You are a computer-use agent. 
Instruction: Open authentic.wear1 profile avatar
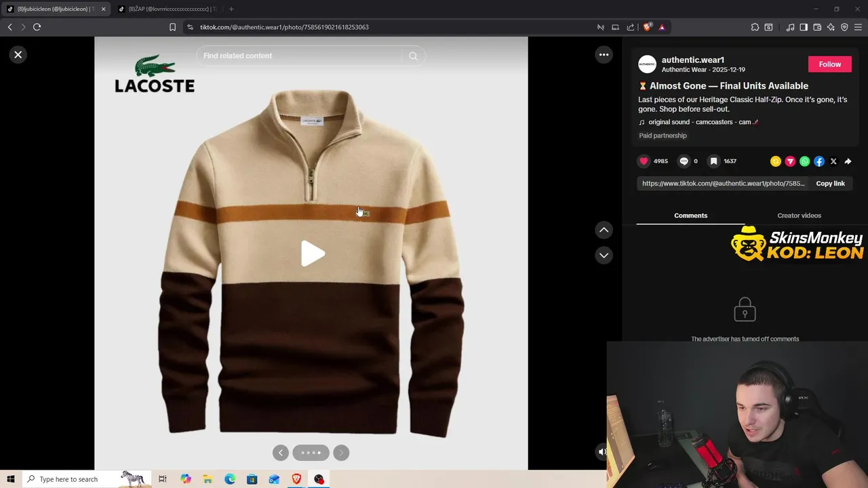648,64
